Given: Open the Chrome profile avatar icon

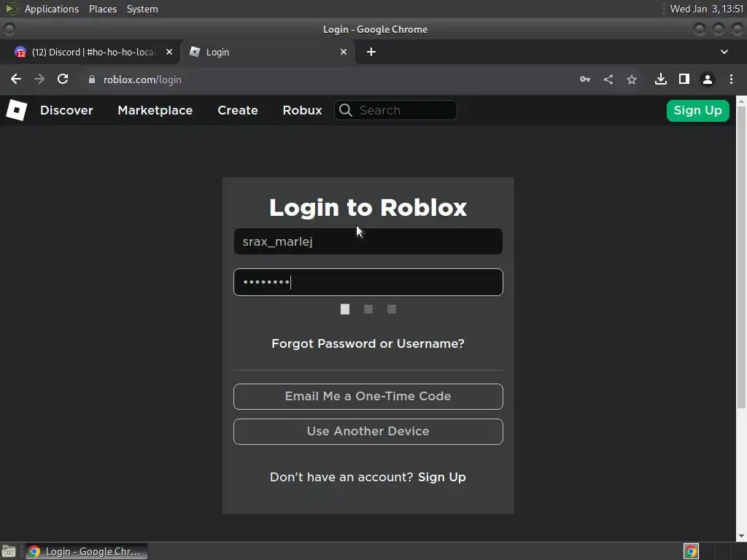Looking at the screenshot, I should 708,79.
